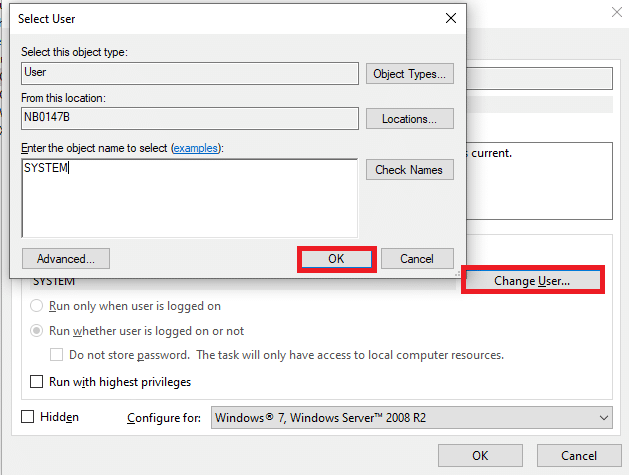629x475 pixels.
Task: Expand the Configure for dropdown
Action: [x=412, y=418]
